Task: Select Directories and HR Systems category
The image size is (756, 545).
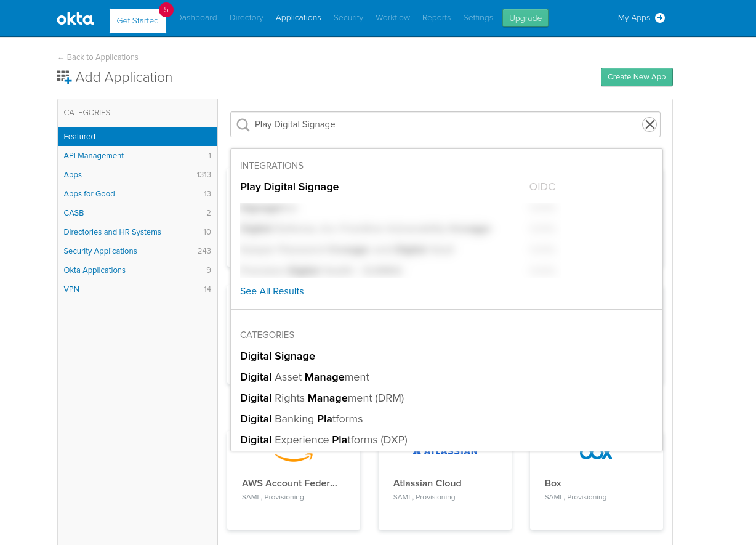Action: tap(137, 232)
